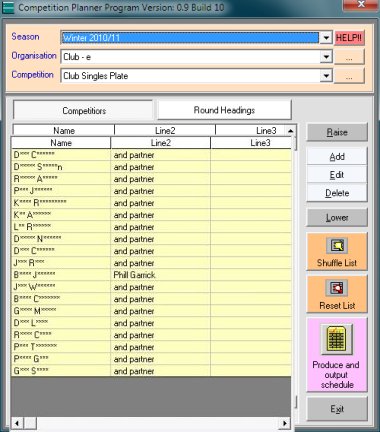This screenshot has height=432, width=380.
Task: Switch to the Competitors tab
Action: [83, 111]
